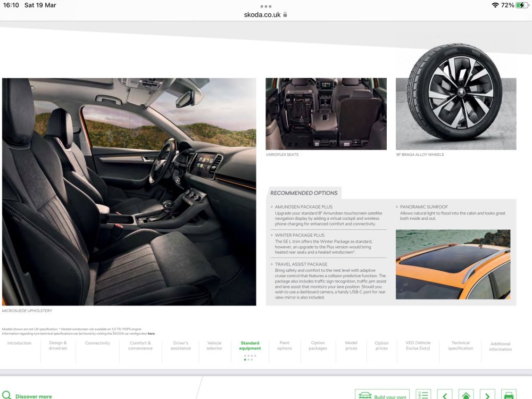This screenshot has width=532, height=399.
Task: Open the Introduction section tab
Action: (19, 343)
